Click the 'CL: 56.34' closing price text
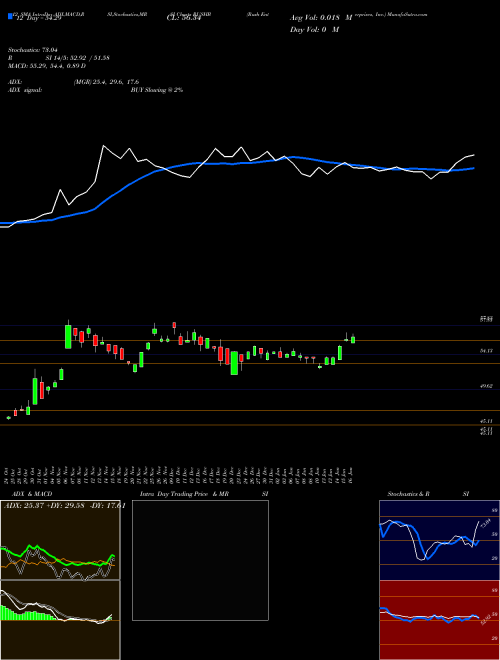Viewport: 500px width, 660px height. pos(184,18)
